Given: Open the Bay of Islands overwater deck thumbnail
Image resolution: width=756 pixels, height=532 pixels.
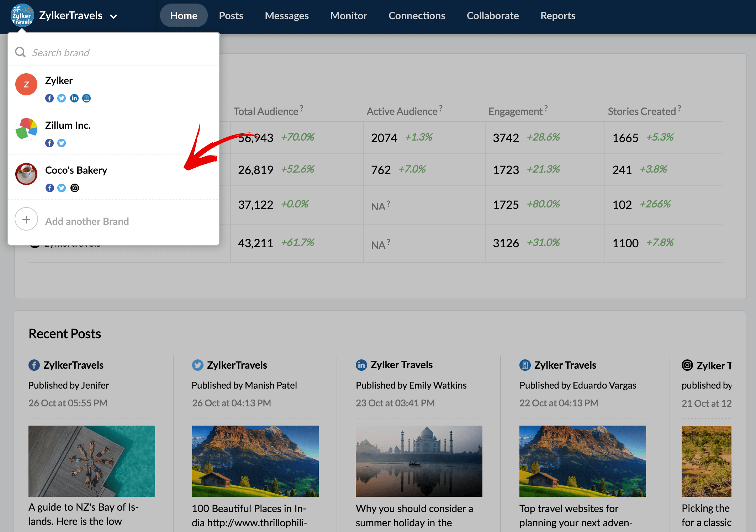Looking at the screenshot, I should pos(92,461).
